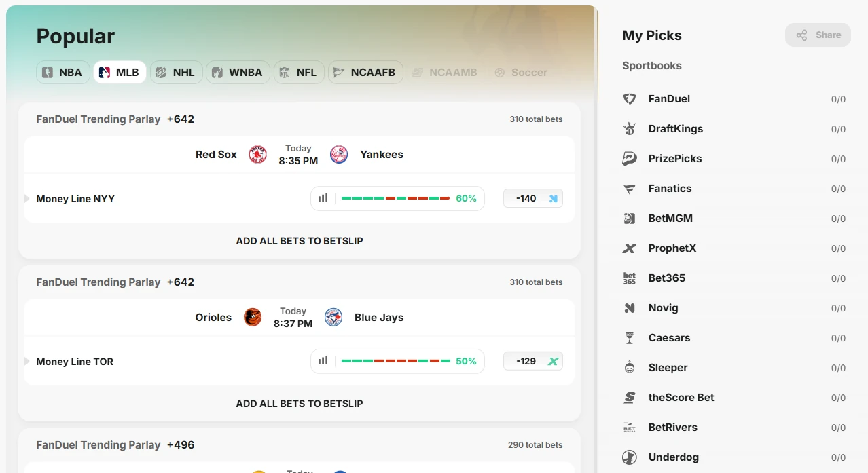
Task: Click theScore Bet logo icon
Action: point(630,398)
